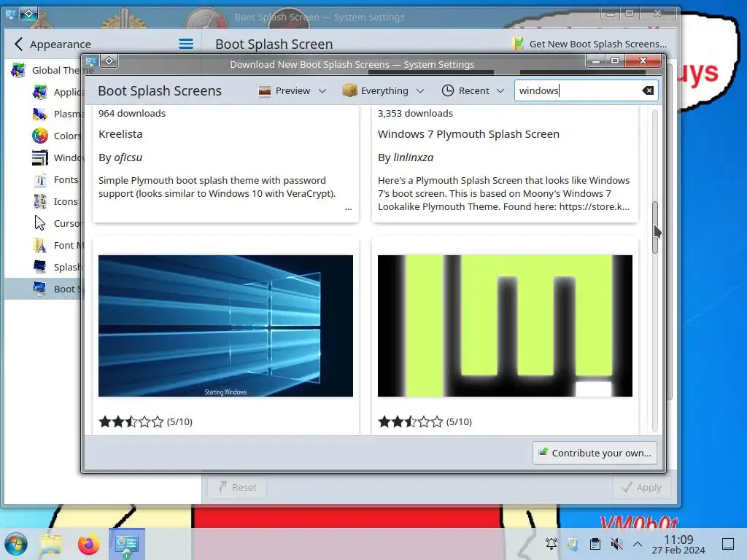Select Colors sidebar icon
Viewport: 747px width, 560px height.
(x=40, y=136)
